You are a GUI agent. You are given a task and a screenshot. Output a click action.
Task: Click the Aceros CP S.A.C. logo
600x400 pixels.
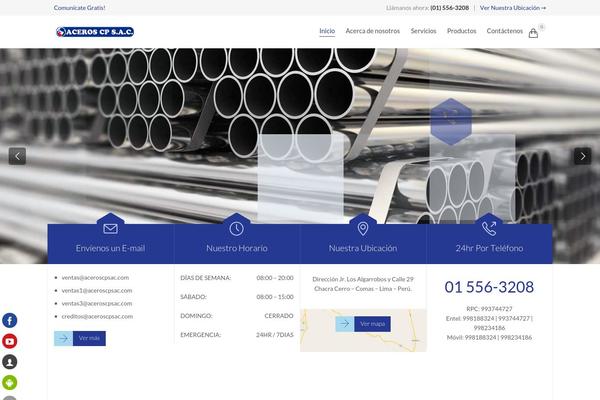95,32
